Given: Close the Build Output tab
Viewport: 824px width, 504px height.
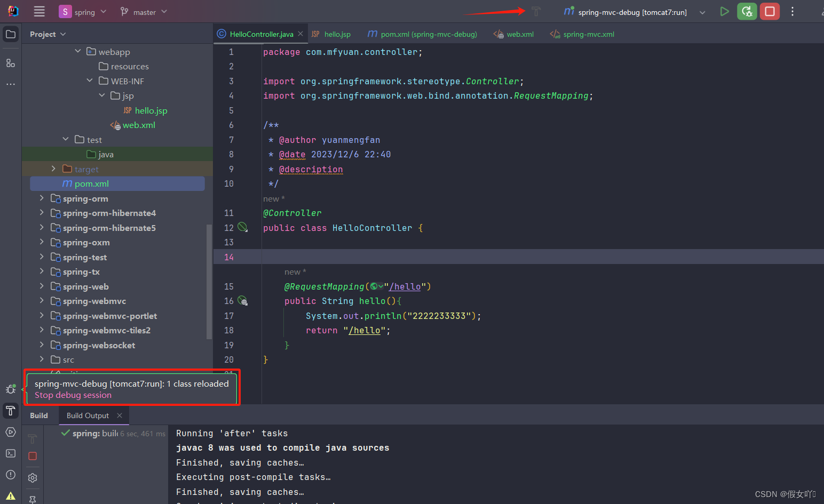Looking at the screenshot, I should pos(120,415).
